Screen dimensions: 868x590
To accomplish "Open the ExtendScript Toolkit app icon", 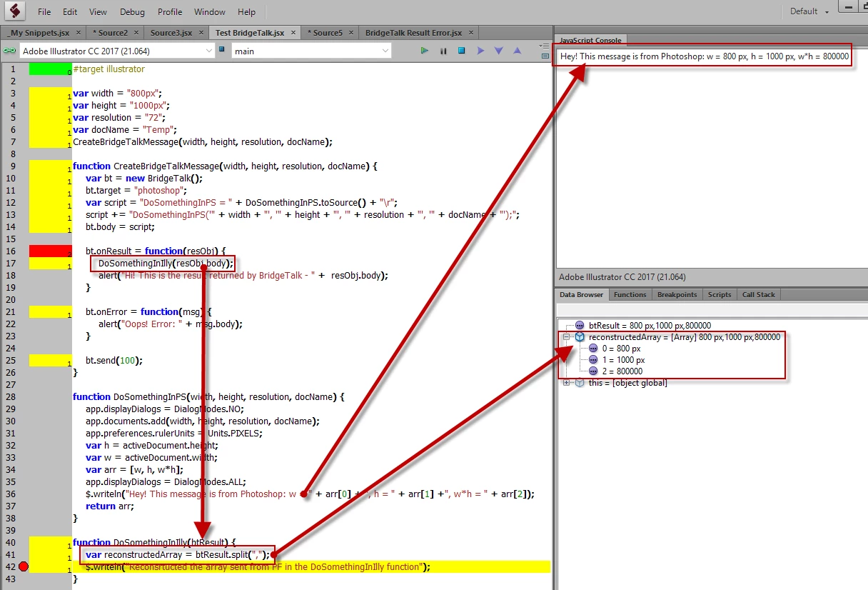I will [14, 11].
